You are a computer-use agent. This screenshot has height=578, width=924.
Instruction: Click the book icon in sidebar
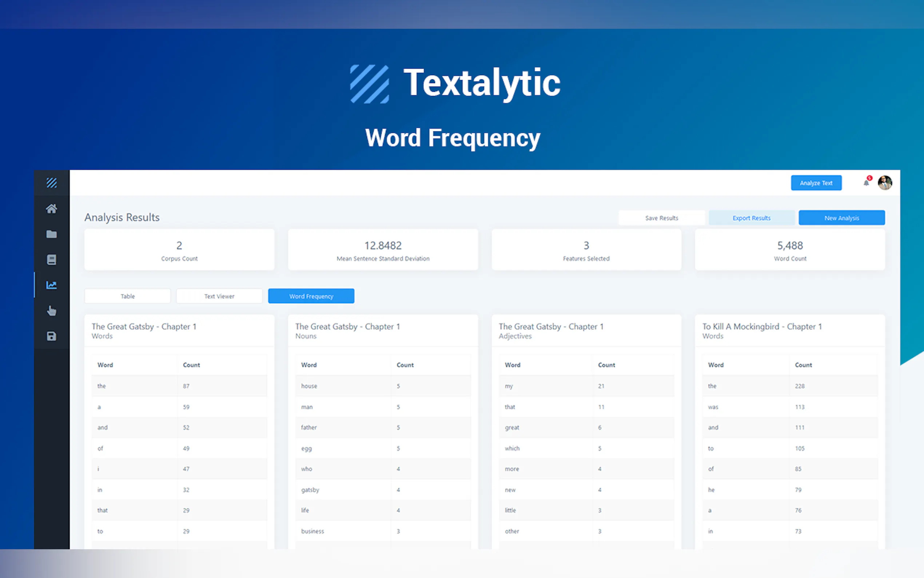click(x=52, y=260)
